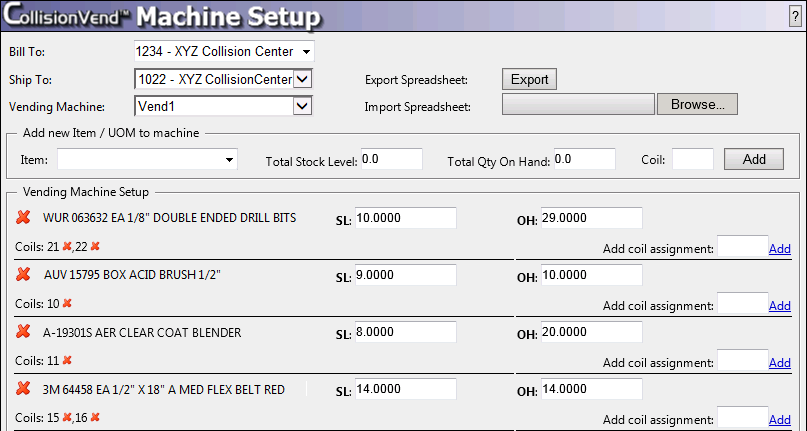Remove coil 10 assignment
This screenshot has height=431, width=807.
coord(67,303)
